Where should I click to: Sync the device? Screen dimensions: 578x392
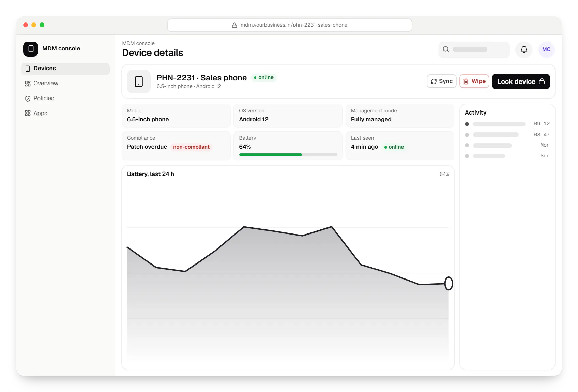click(442, 81)
